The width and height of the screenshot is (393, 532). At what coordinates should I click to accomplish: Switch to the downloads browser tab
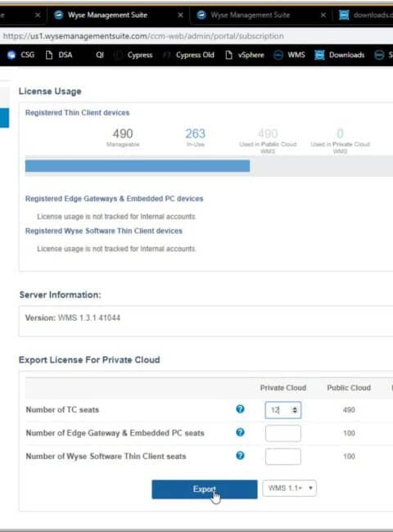[367, 15]
